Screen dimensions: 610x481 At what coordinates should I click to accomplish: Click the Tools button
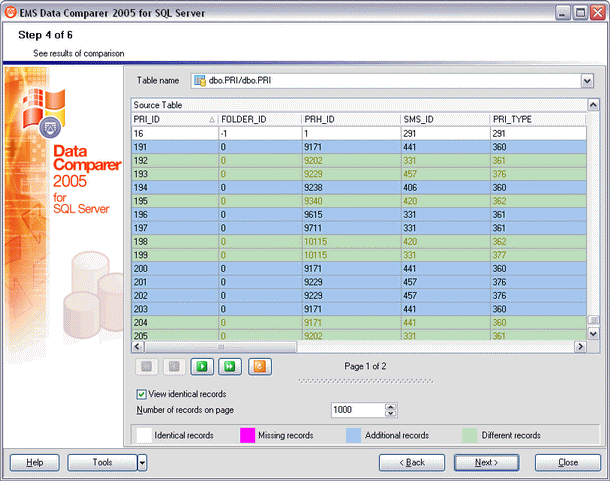point(102,463)
